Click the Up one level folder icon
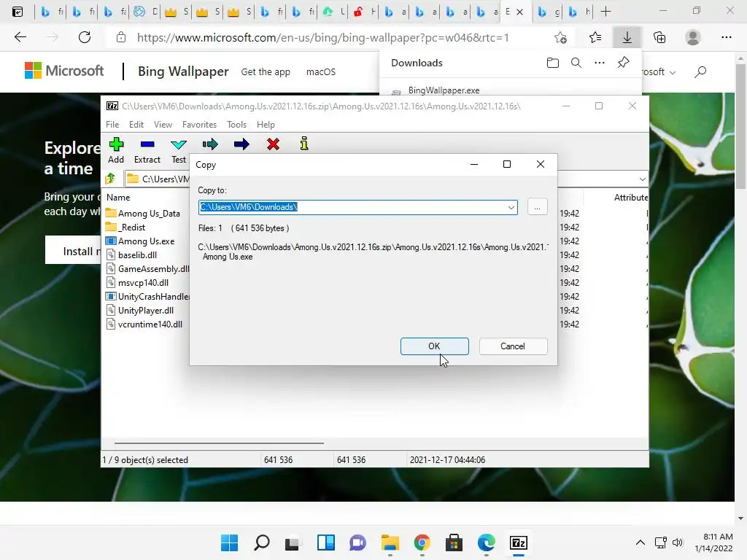 click(x=111, y=179)
